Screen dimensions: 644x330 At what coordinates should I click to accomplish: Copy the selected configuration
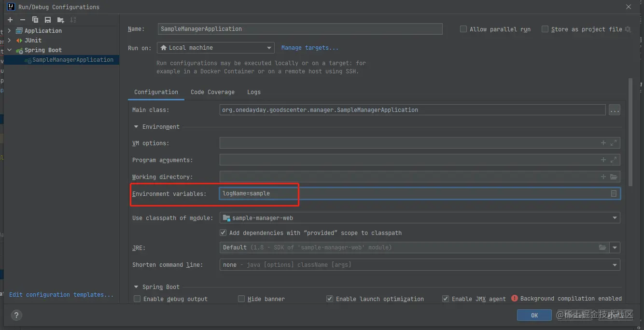coord(35,20)
